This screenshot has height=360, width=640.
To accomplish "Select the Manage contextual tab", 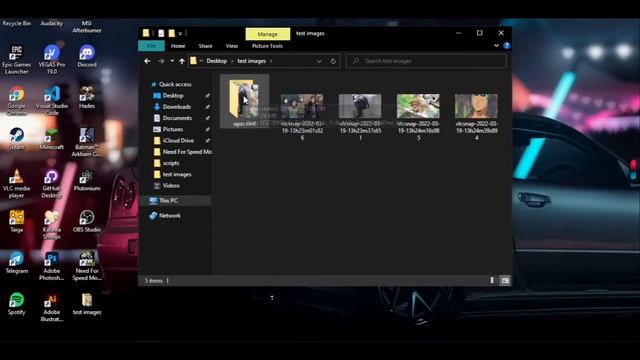I will (268, 34).
